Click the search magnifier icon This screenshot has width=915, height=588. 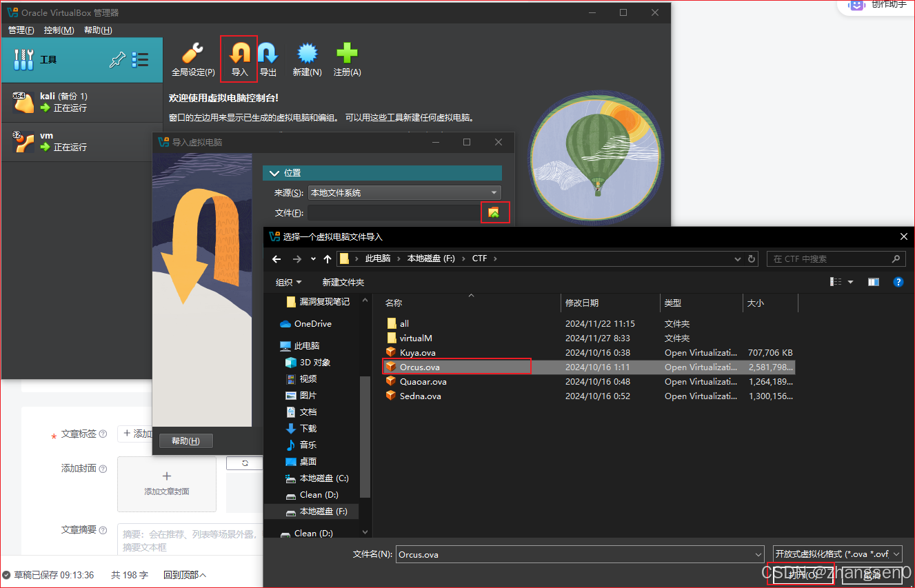pos(896,259)
